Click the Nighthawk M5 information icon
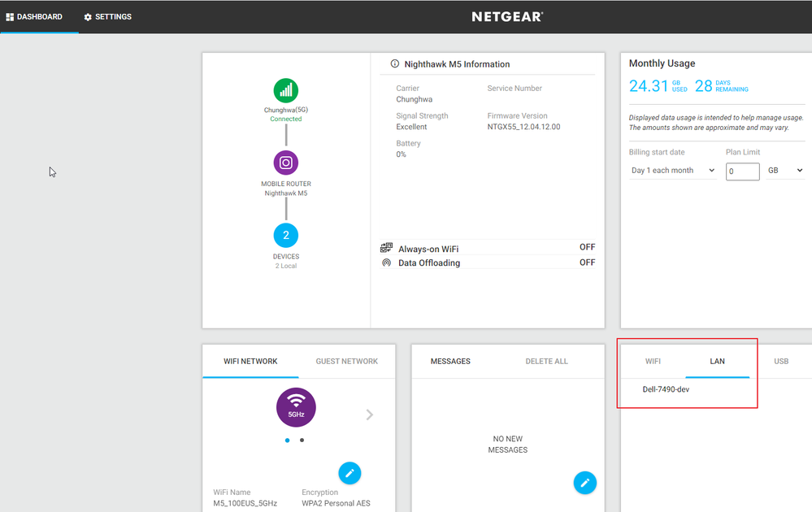812x512 pixels. click(x=394, y=63)
